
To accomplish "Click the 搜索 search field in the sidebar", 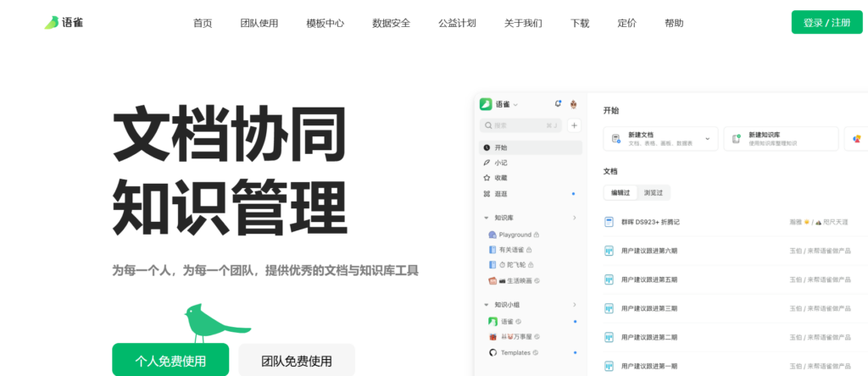I will click(x=519, y=125).
